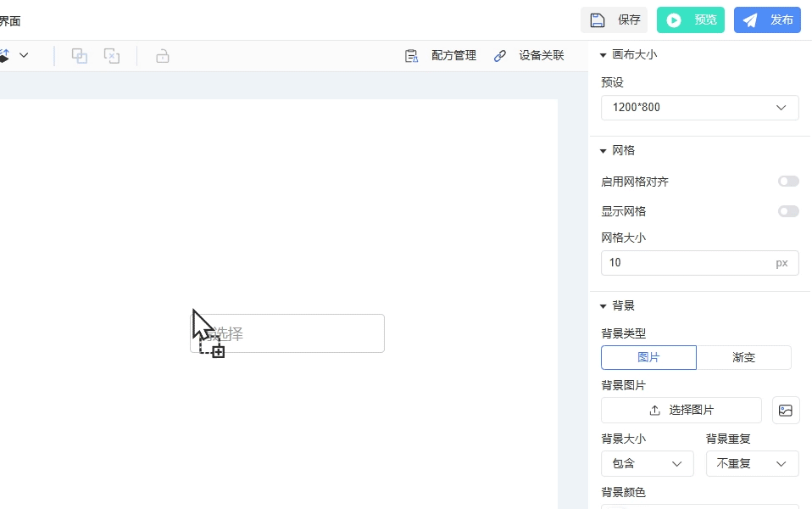The image size is (812, 509).
Task: Open the 背景大小 包含 dropdown
Action: click(647, 464)
